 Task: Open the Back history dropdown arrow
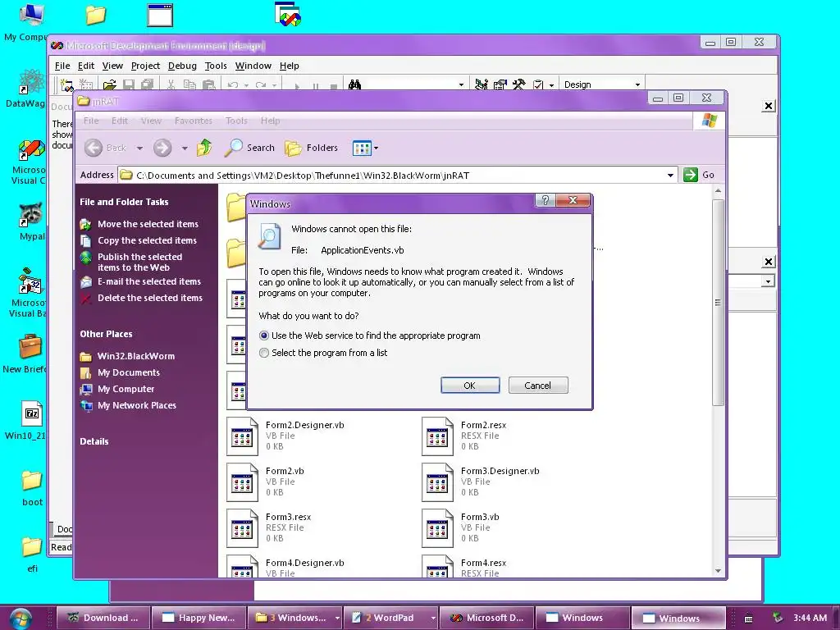(139, 148)
